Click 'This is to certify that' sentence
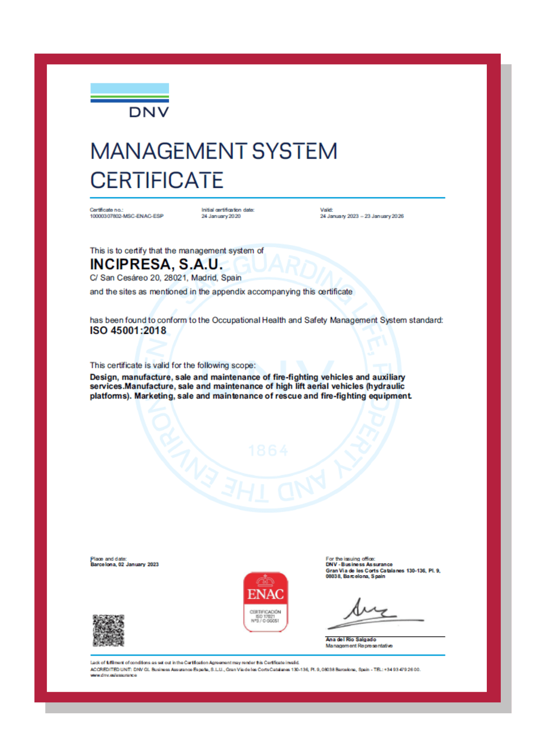 pyautogui.click(x=176, y=251)
